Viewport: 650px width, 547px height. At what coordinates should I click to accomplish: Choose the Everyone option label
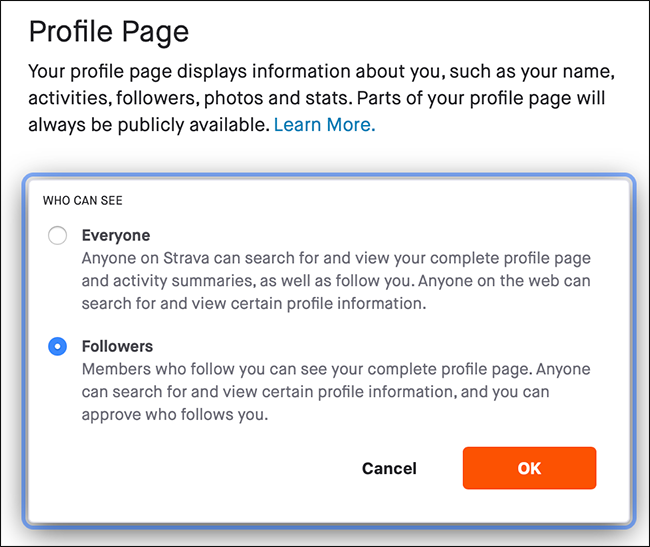116,235
